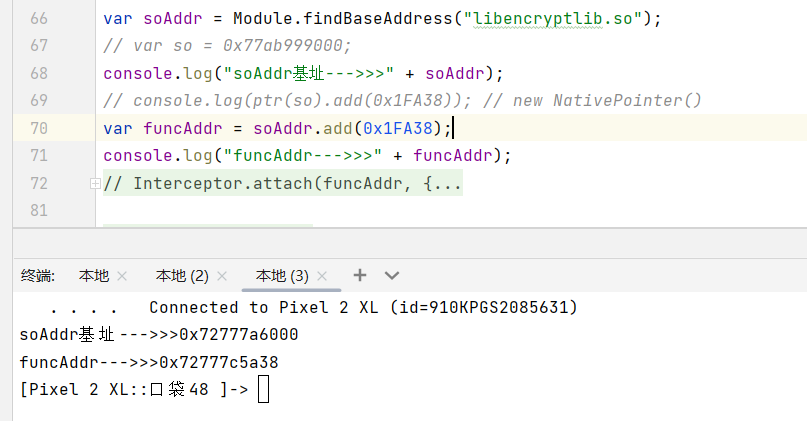This screenshot has width=807, height=421.
Task: Close the first 本地 terminal tab
Action: [x=122, y=275]
